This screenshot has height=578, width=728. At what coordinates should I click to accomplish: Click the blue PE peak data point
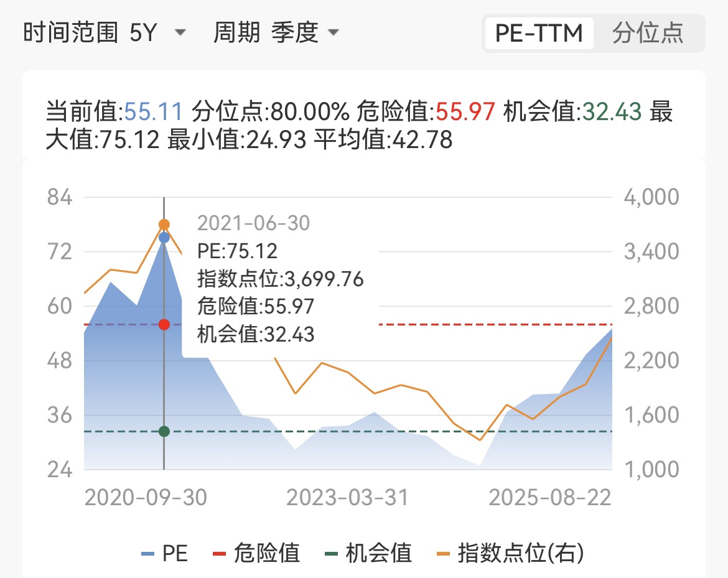point(164,238)
